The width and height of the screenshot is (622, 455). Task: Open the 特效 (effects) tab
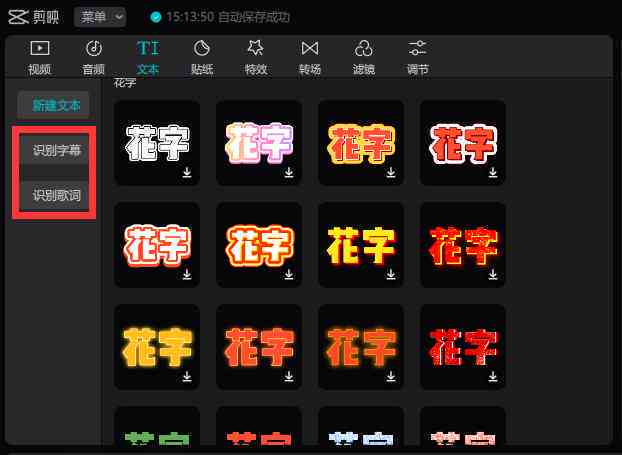256,58
